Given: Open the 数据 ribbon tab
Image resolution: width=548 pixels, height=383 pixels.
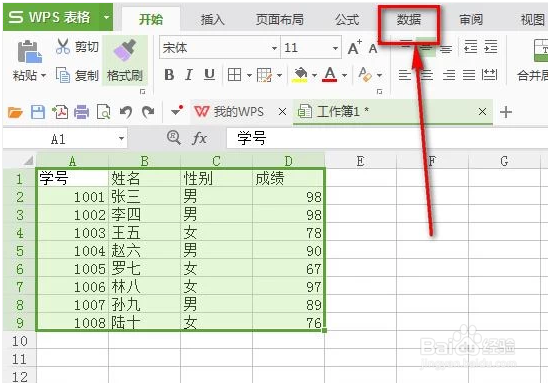Looking at the screenshot, I should click(409, 19).
